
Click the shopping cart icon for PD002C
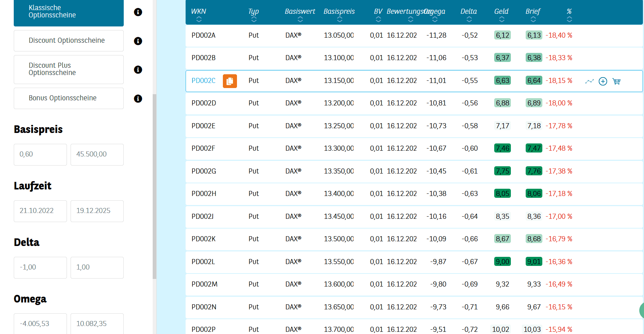pyautogui.click(x=617, y=81)
